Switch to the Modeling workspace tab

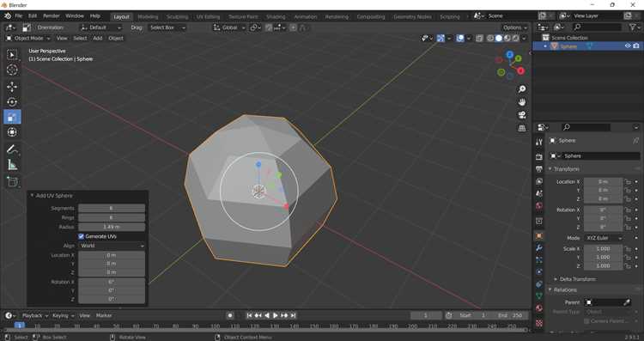(148, 17)
